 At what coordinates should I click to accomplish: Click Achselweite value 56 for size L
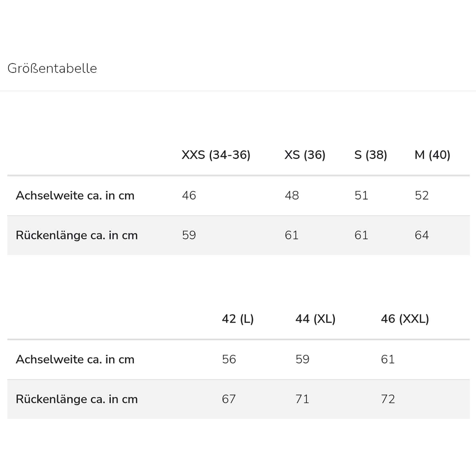229,359
